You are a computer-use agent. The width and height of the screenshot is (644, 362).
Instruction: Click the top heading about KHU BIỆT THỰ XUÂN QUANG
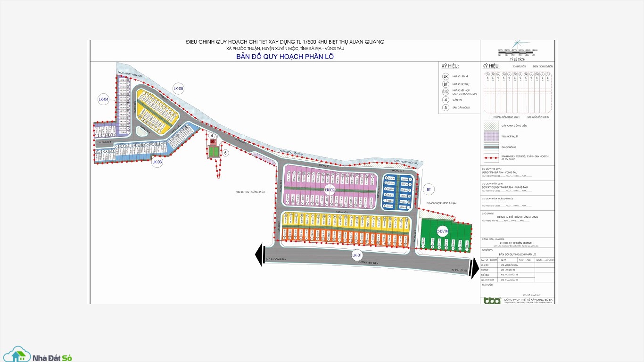pos(285,42)
